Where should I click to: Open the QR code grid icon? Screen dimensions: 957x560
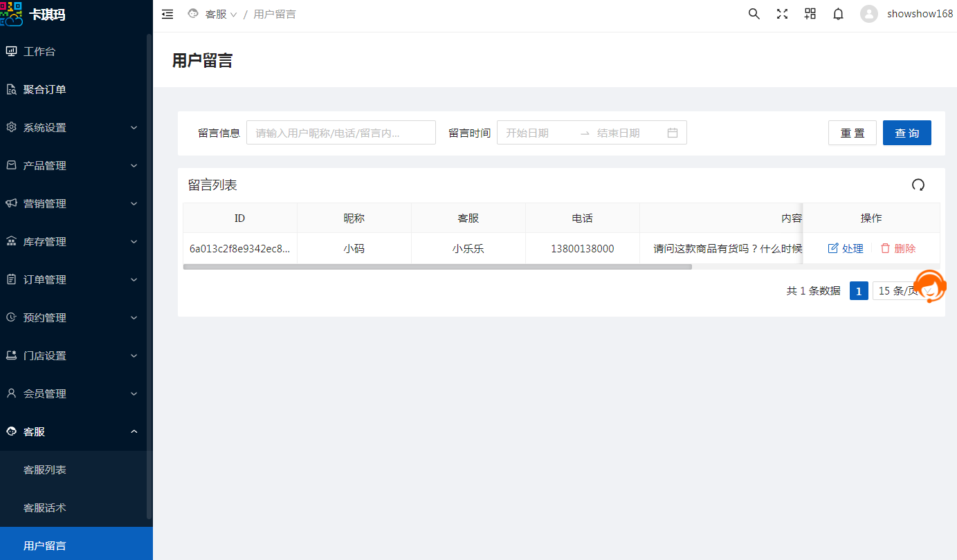(810, 14)
